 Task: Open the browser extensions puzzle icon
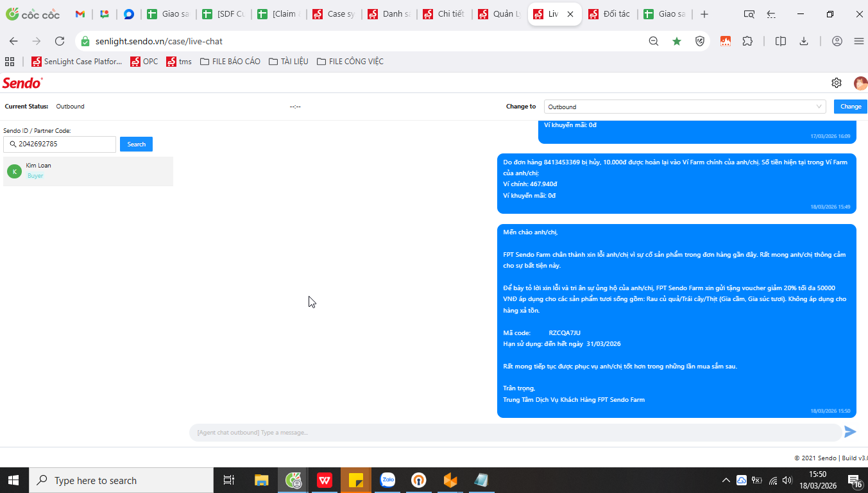point(747,41)
